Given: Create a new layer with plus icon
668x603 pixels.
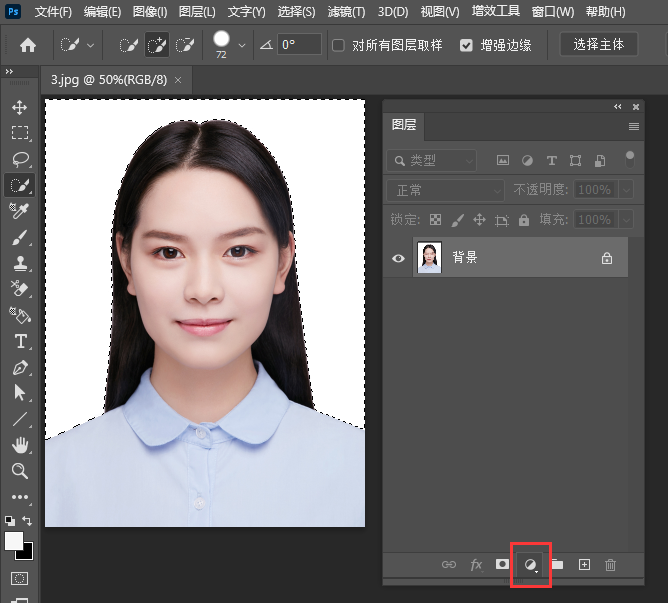Looking at the screenshot, I should click(584, 565).
